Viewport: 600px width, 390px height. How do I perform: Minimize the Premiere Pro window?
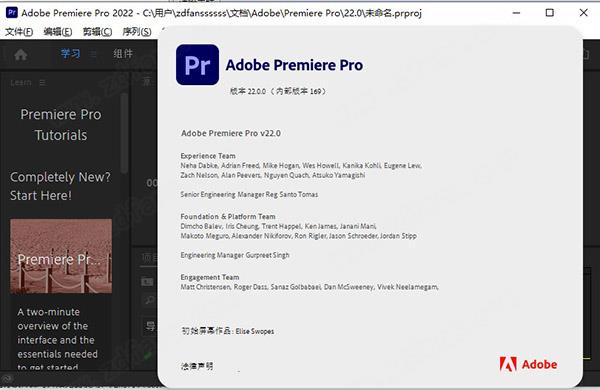click(x=516, y=13)
